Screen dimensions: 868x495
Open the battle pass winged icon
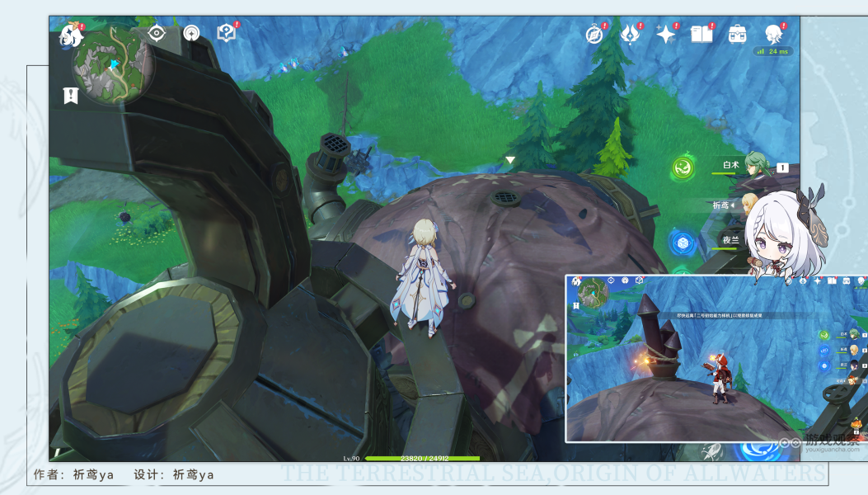[631, 34]
